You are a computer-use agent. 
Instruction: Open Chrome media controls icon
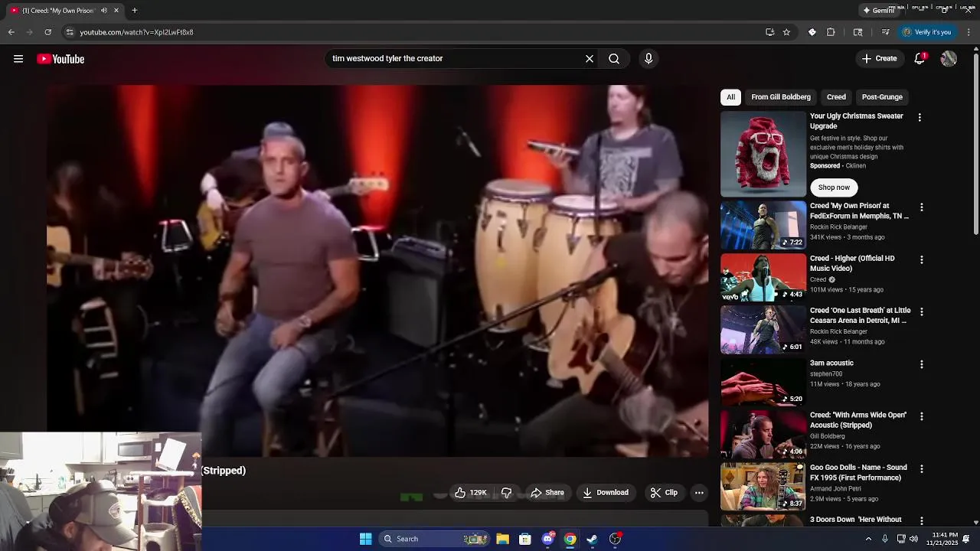[885, 32]
